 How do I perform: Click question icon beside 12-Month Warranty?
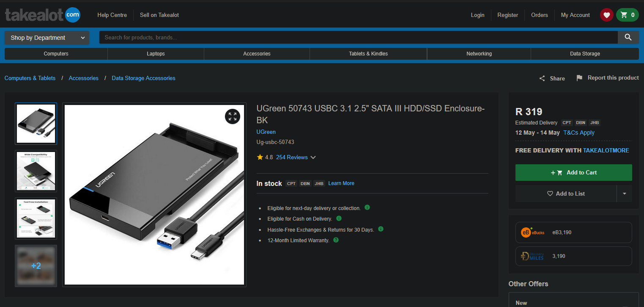pyautogui.click(x=336, y=240)
